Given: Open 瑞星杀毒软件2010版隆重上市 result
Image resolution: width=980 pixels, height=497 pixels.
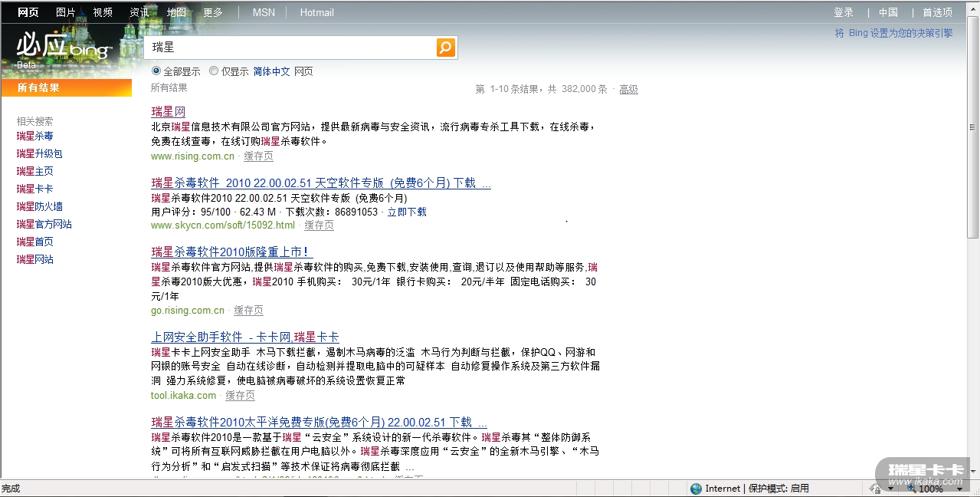Looking at the screenshot, I should [232, 252].
